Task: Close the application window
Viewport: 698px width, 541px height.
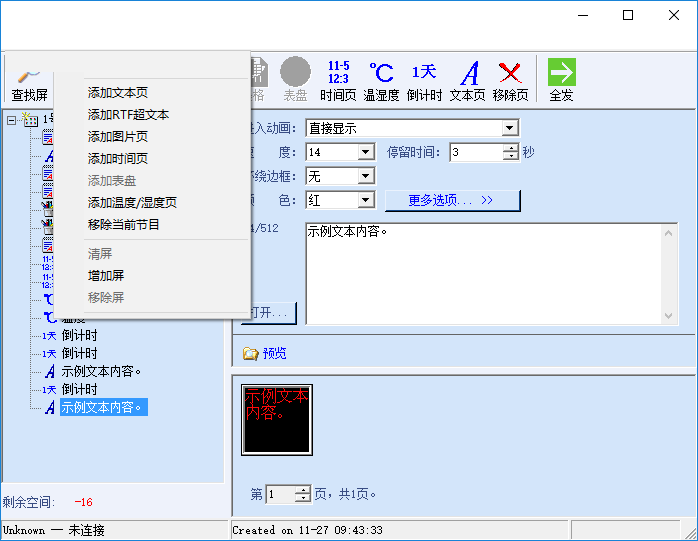Action: 674,15
